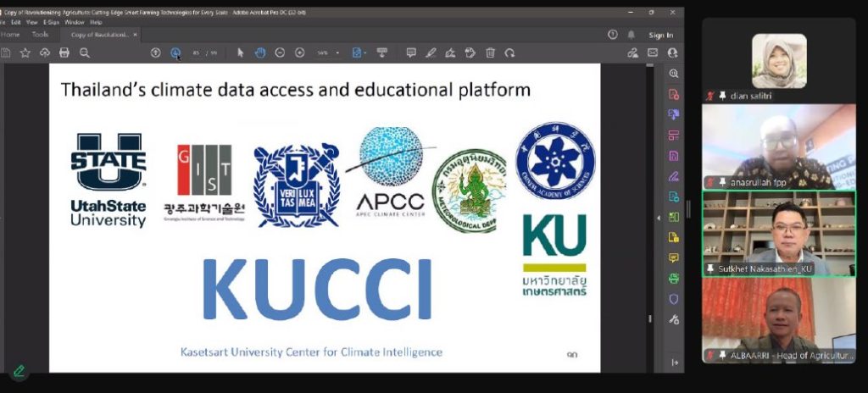The height and width of the screenshot is (393, 868).
Task: Select dian safitri's video thumbnail
Action: (778, 63)
